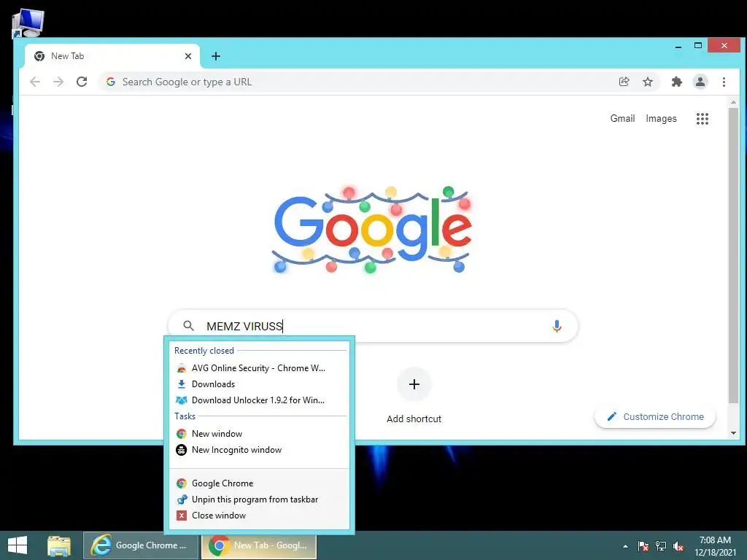Open the Chrome profile avatar

click(700, 82)
